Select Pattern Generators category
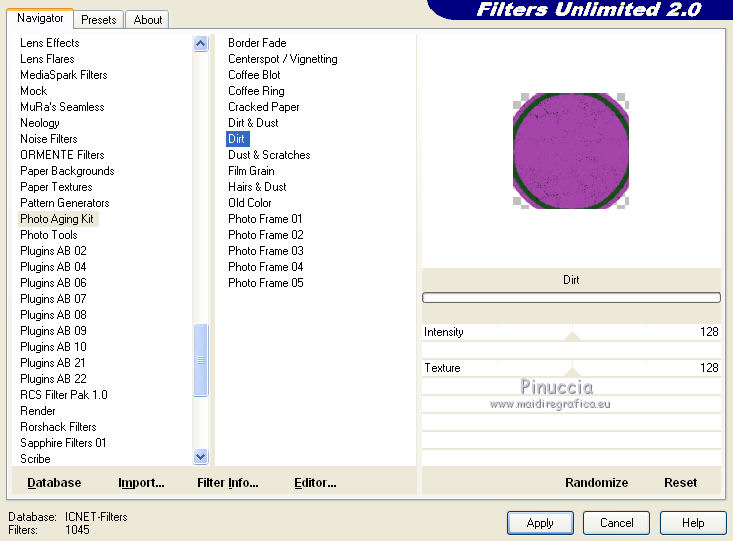Screen dimensions: 733x541 coord(65,203)
